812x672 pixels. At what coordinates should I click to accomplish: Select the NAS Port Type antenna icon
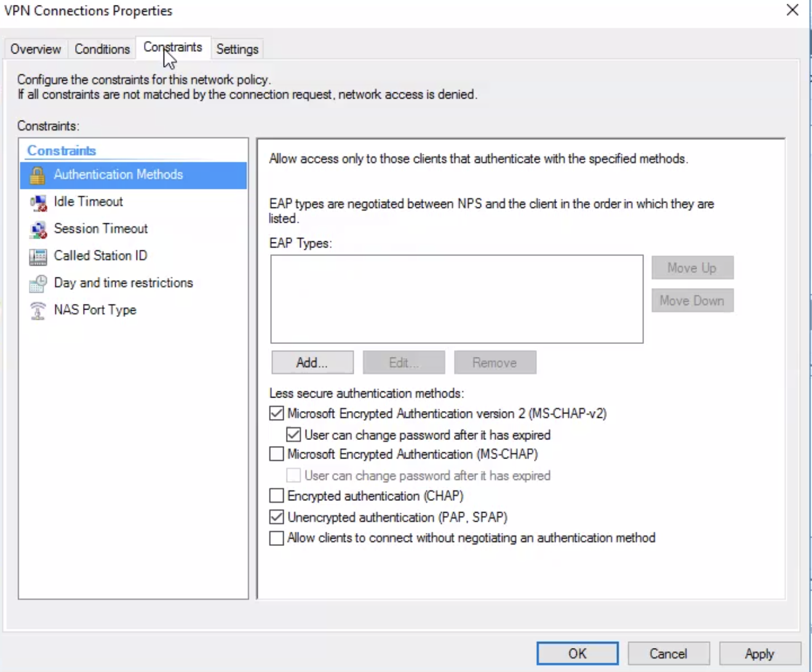(x=37, y=310)
